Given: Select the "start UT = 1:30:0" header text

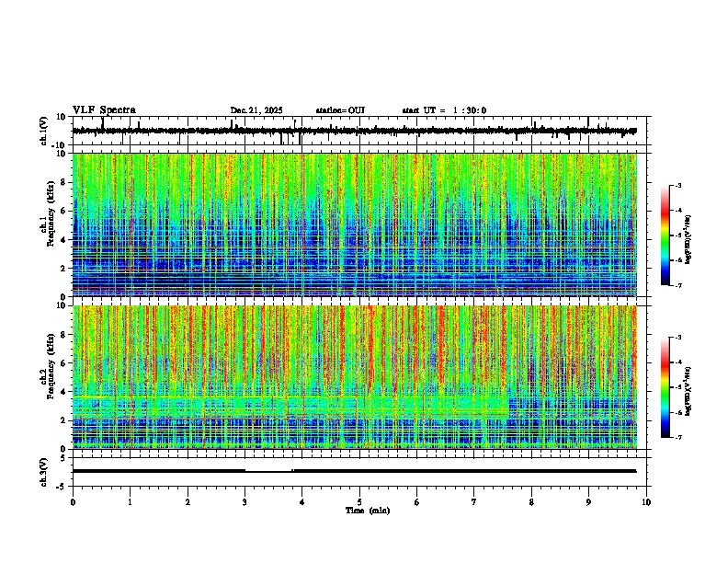Looking at the screenshot, I should coord(444,110).
